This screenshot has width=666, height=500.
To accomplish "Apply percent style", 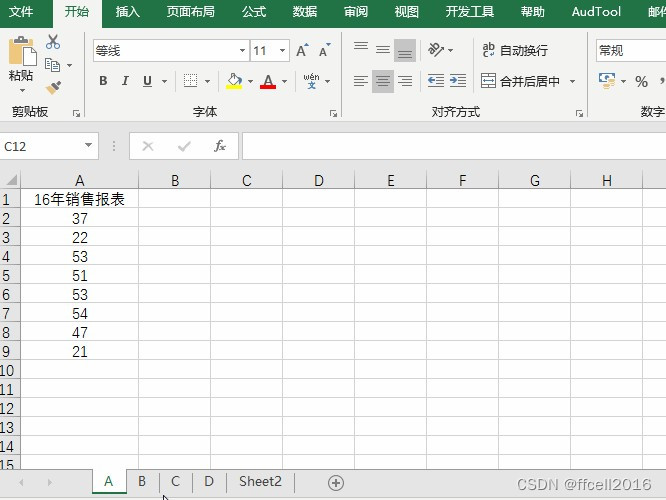I will click(x=641, y=81).
